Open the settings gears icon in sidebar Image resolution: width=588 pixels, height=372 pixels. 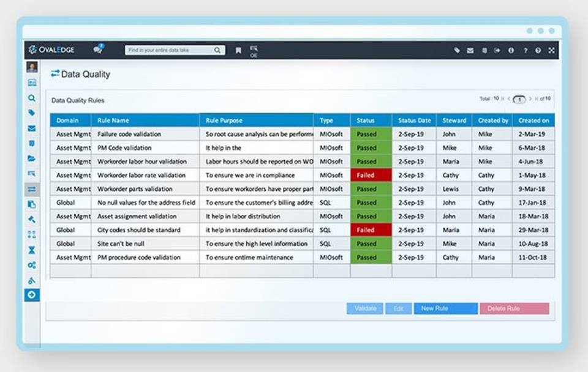click(32, 266)
